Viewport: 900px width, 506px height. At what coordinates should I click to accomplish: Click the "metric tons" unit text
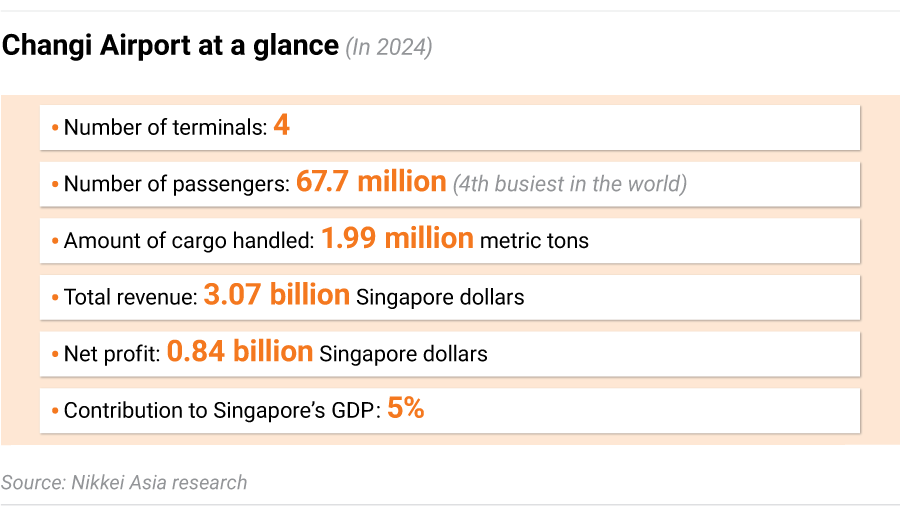point(535,241)
